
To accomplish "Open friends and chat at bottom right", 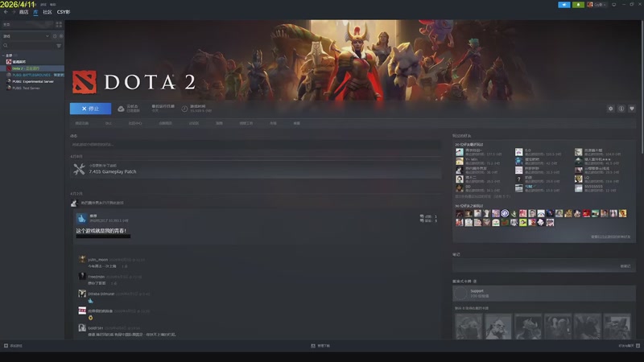I will pos(630,346).
